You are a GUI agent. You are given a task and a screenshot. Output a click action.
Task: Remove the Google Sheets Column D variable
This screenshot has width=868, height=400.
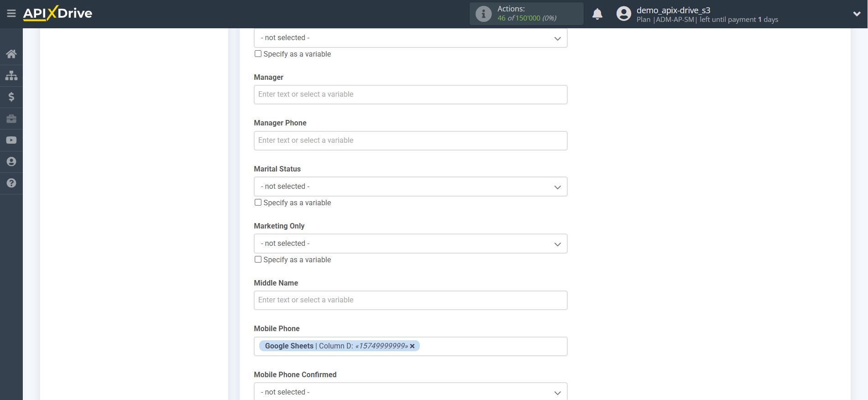click(412, 346)
